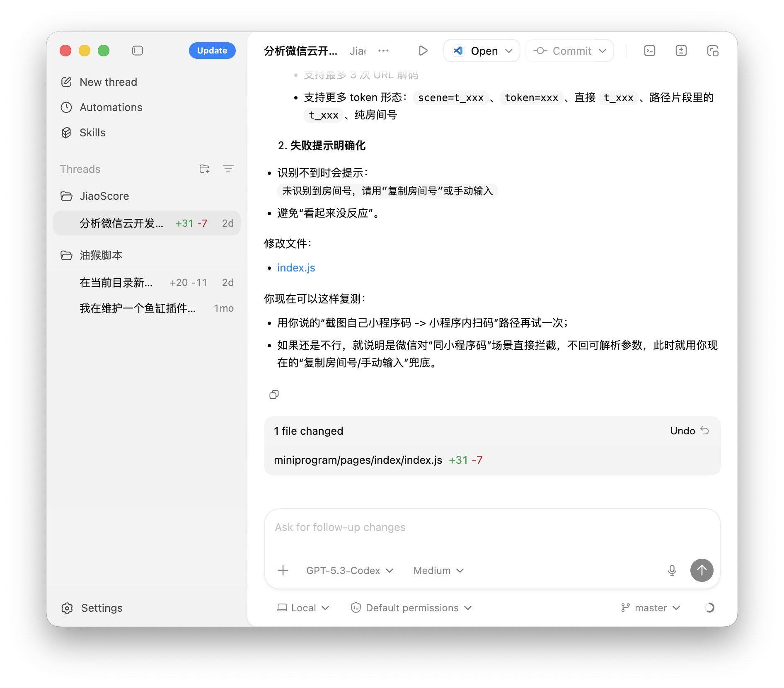Click the diff review panel icon
Viewport: 784px width, 688px height.
click(681, 51)
